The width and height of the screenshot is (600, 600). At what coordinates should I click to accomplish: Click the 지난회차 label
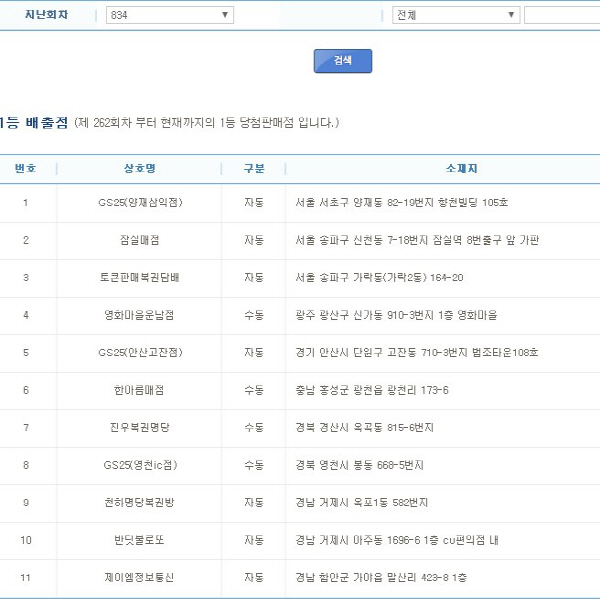pos(46,15)
